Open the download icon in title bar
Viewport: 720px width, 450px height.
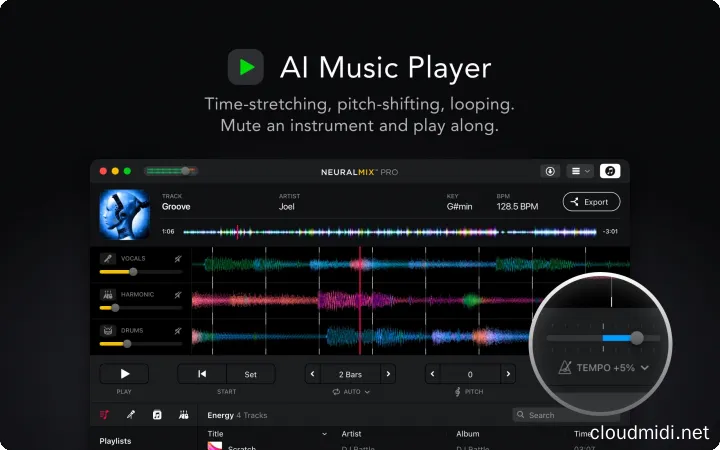tap(550, 171)
